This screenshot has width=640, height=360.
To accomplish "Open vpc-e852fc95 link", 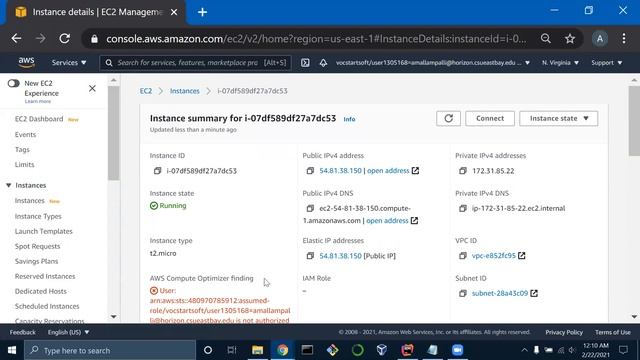I will pyautogui.click(x=493, y=256).
